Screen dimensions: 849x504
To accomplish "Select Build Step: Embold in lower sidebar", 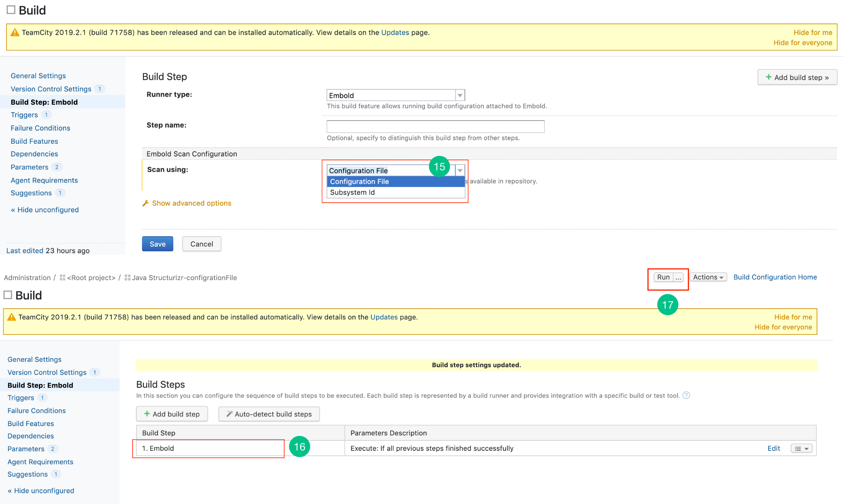I will coord(40,385).
